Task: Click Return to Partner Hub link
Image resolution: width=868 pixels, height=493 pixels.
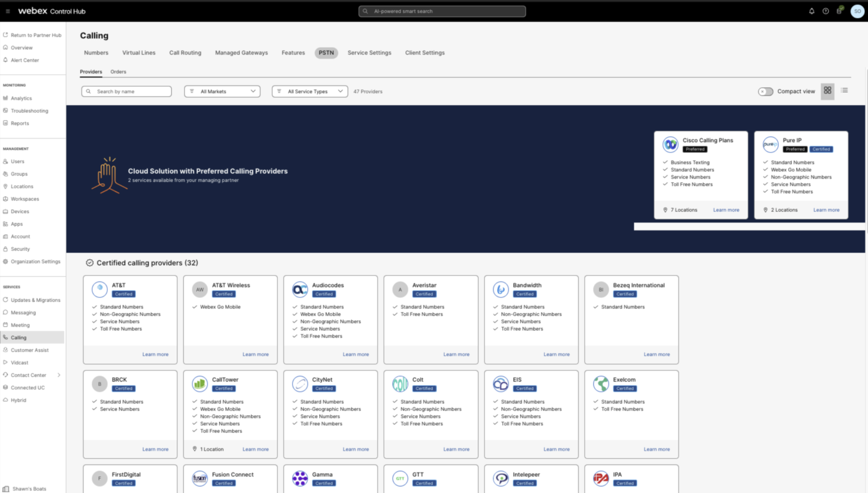Action: 32,35
